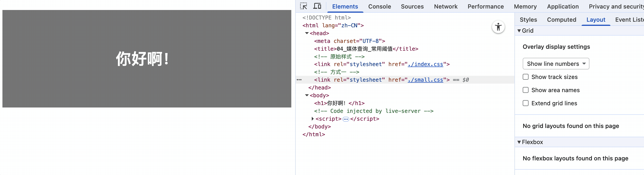Open the accessibility tree button
The image size is (644, 175).
click(x=498, y=27)
